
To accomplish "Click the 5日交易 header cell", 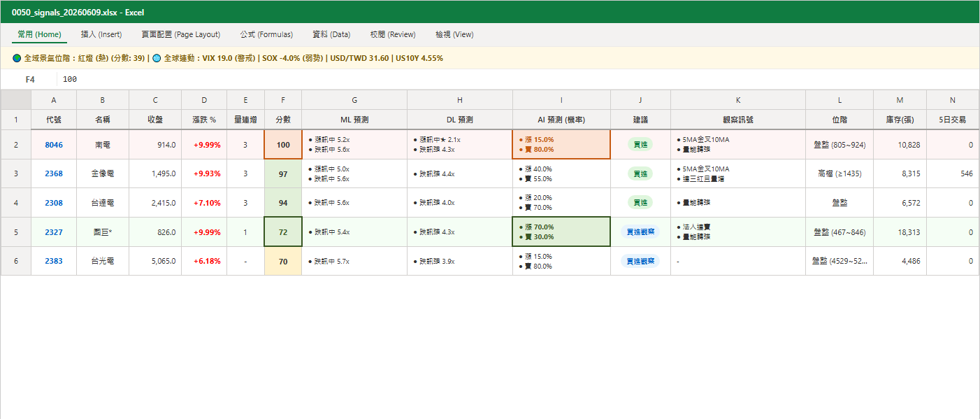I will (953, 120).
